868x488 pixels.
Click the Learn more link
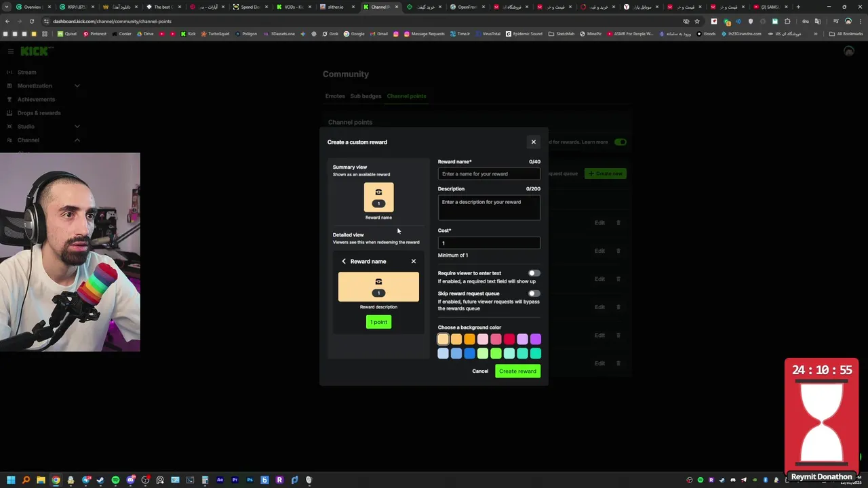point(595,142)
